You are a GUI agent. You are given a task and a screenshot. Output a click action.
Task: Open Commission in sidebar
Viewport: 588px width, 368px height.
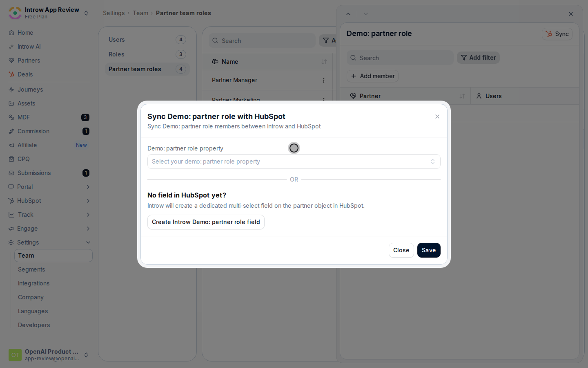pos(33,131)
